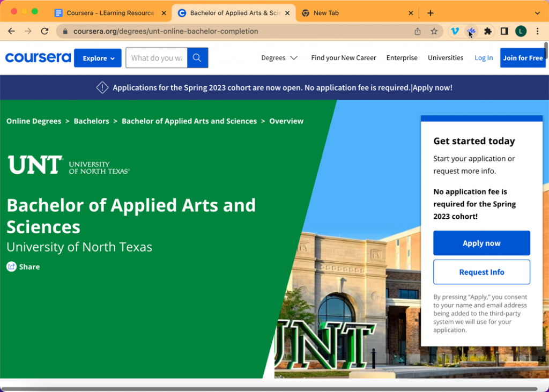Click the magnifier search button
The width and height of the screenshot is (549, 392).
pyautogui.click(x=197, y=58)
